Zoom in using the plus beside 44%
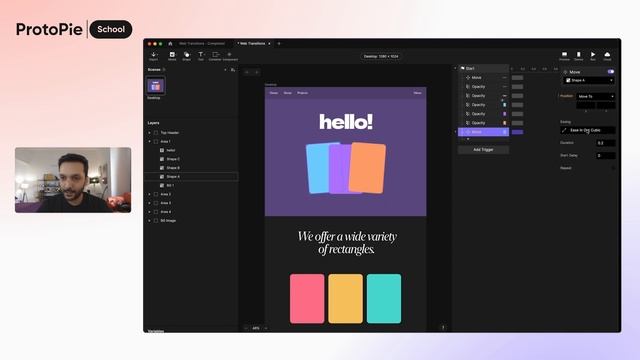 click(266, 328)
